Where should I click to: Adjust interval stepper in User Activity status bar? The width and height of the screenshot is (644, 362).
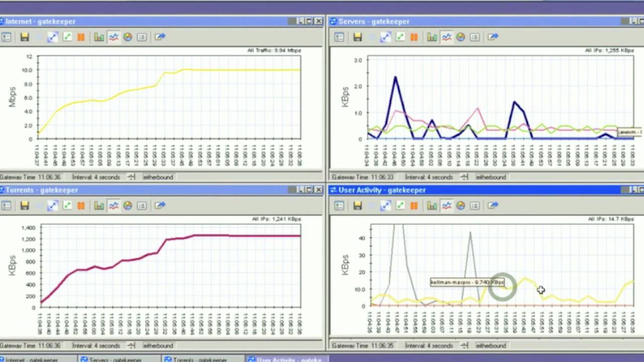point(464,345)
